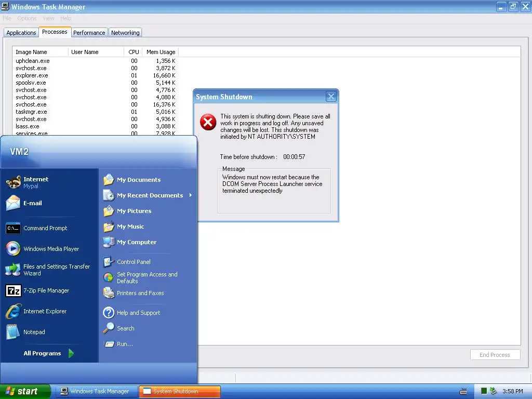This screenshot has width=532, height=399.
Task: Click the Start button
Action: (x=25, y=391)
